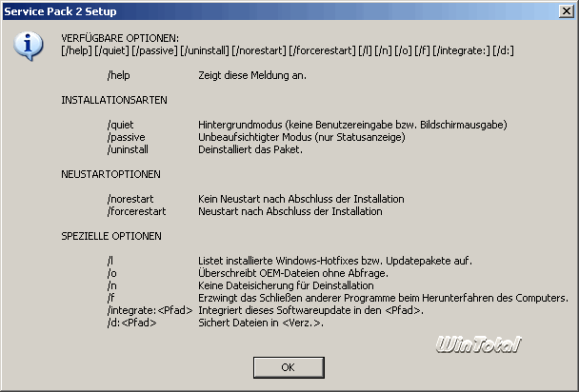The height and width of the screenshot is (392, 579).
Task: Click the NEUSTARTOPTIONEN heading
Action: [x=110, y=174]
